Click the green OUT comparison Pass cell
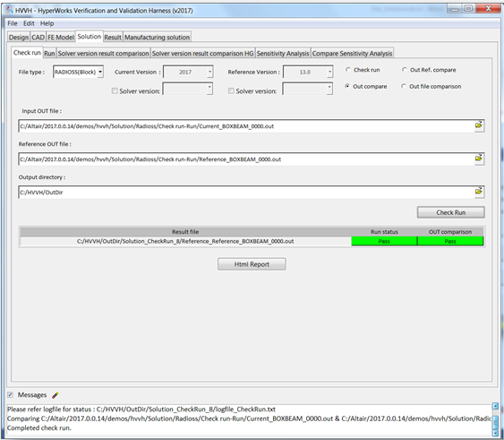Image resolution: width=504 pixels, height=440 pixels. (x=450, y=241)
